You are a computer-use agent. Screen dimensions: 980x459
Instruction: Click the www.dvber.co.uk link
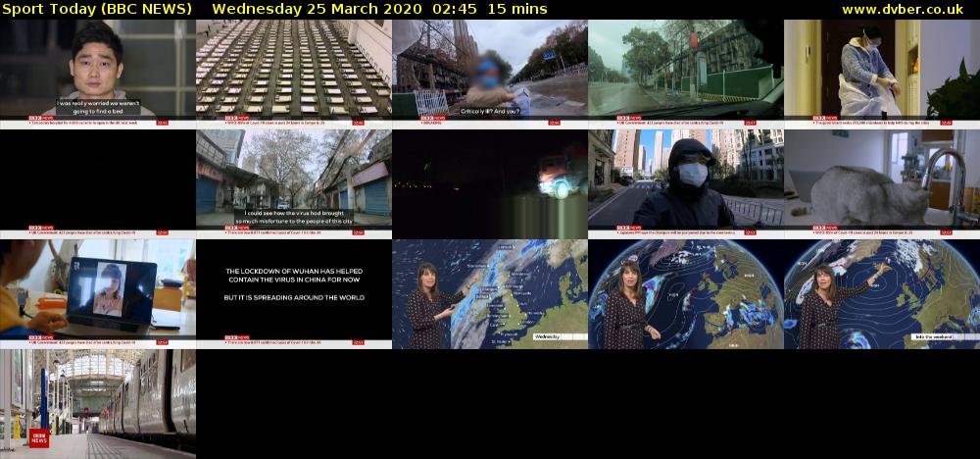pyautogui.click(x=902, y=10)
